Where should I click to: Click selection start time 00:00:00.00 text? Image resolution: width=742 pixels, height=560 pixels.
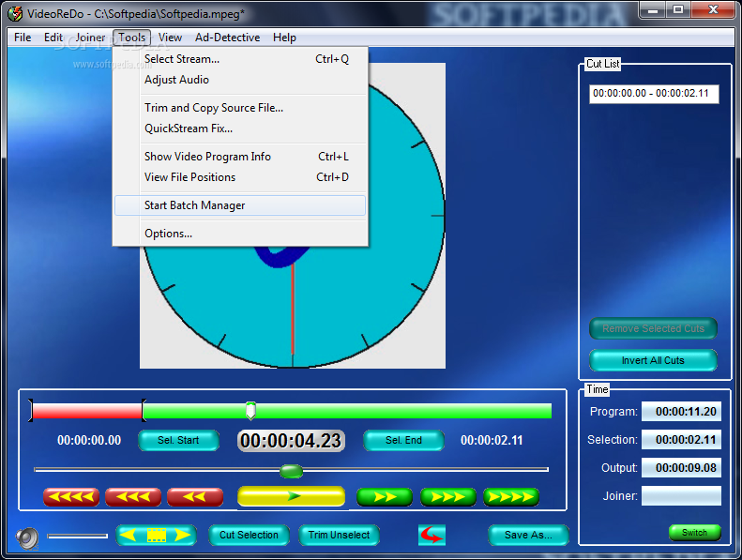[x=89, y=440]
